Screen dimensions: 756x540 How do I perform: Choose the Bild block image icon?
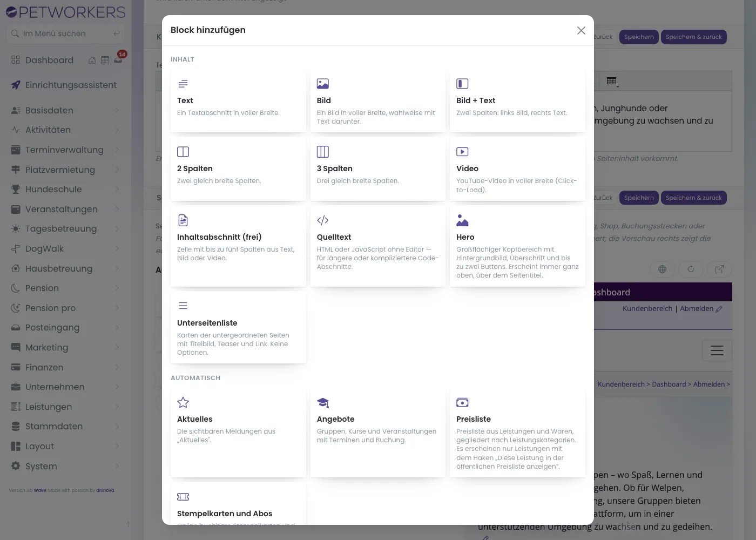tap(323, 84)
